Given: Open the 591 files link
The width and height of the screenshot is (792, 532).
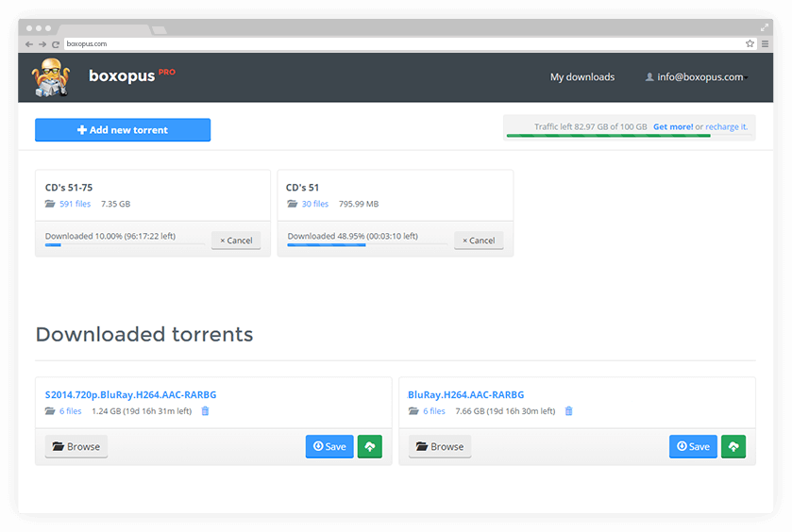Looking at the screenshot, I should point(75,204).
